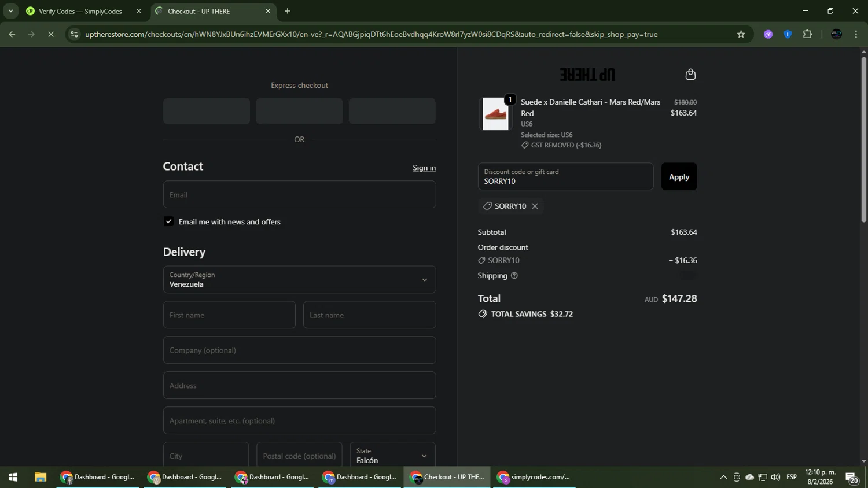
Task: Switch to Verify Codes — SimplyCodes tab
Action: click(80, 11)
